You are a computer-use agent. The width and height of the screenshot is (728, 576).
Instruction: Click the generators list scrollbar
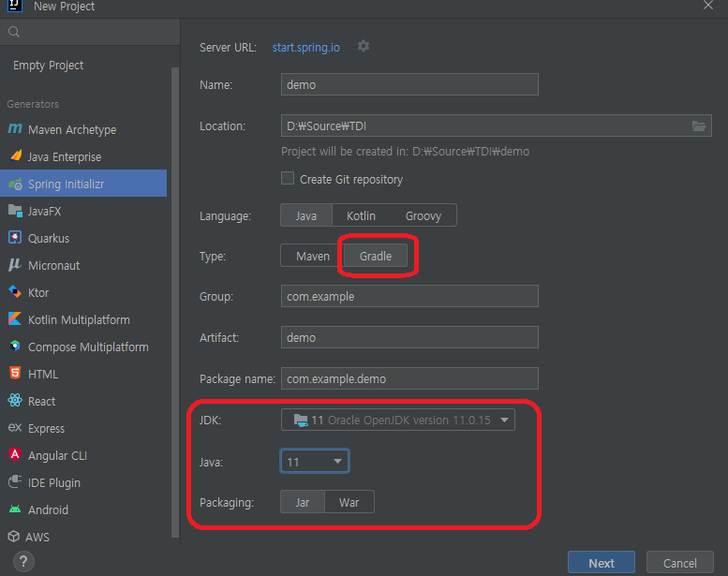pyautogui.click(x=175, y=302)
